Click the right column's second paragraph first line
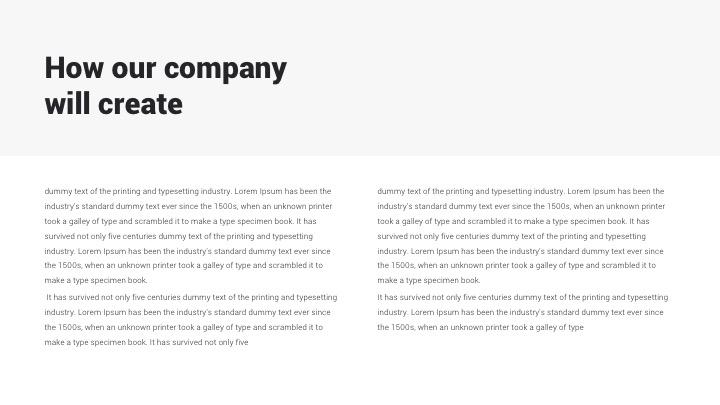 pyautogui.click(x=522, y=297)
